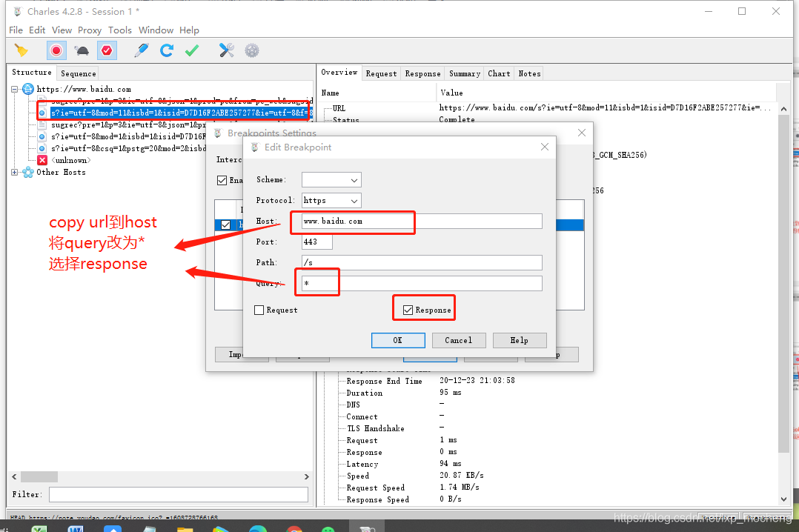Image resolution: width=799 pixels, height=532 pixels.
Task: Open Compose with the blue pen icon
Action: pyautogui.click(x=141, y=50)
